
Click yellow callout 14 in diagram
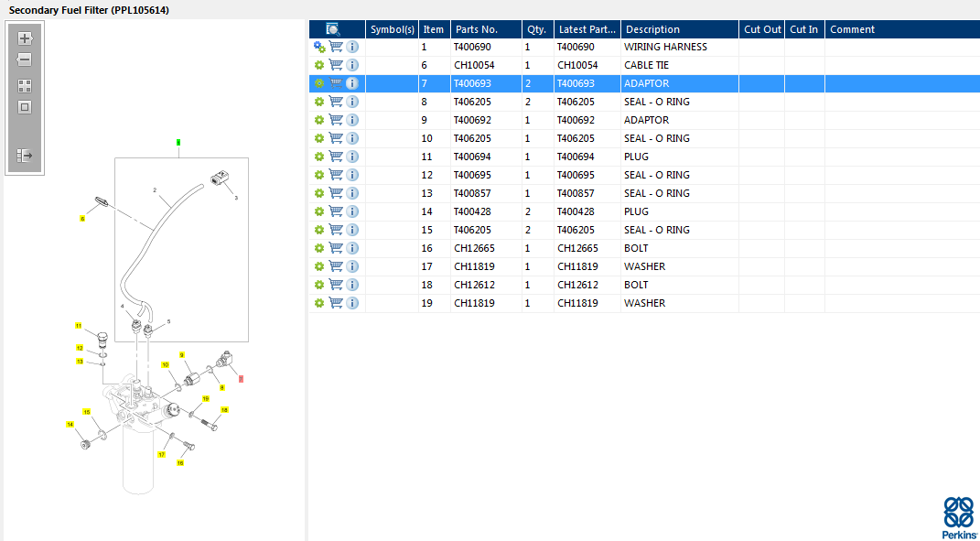coord(70,425)
